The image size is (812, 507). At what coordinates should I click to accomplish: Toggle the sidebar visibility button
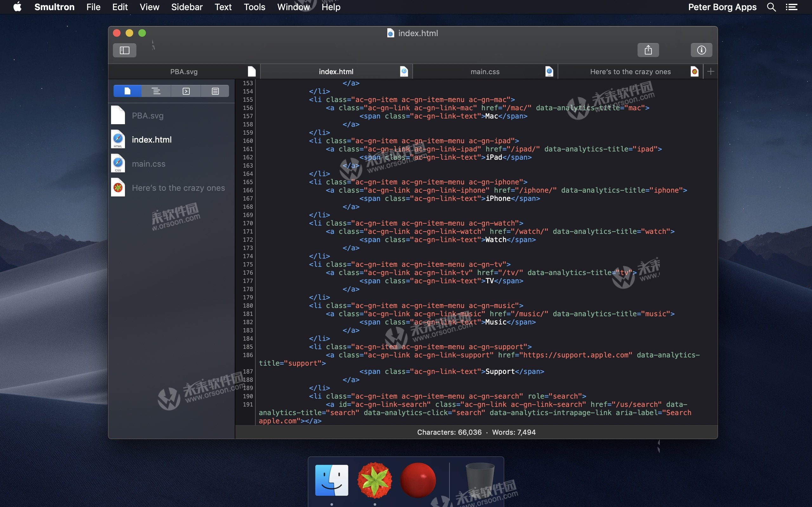[124, 50]
